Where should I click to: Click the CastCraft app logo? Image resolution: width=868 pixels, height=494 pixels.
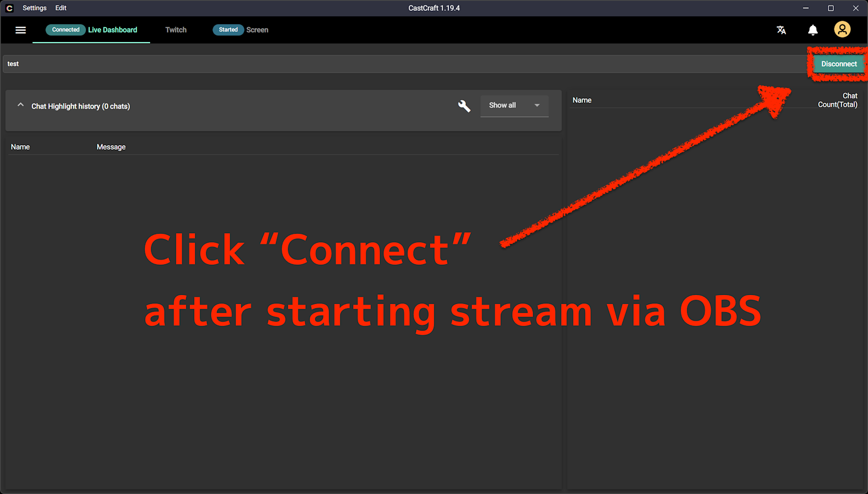point(9,8)
